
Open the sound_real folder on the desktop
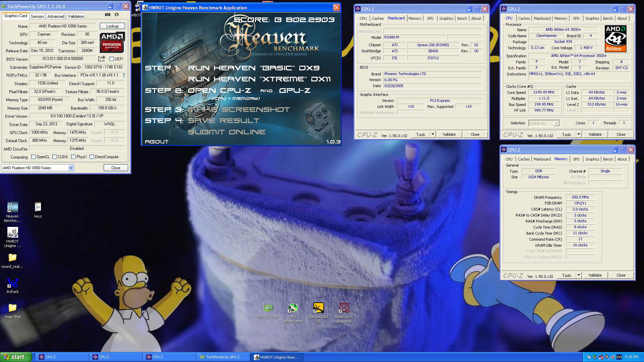click(x=12, y=261)
